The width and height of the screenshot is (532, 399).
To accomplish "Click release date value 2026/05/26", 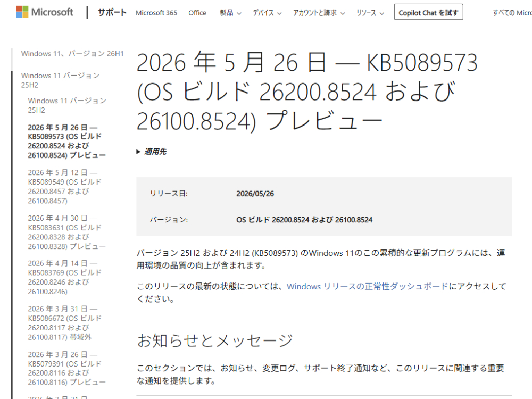I will [x=255, y=194].
